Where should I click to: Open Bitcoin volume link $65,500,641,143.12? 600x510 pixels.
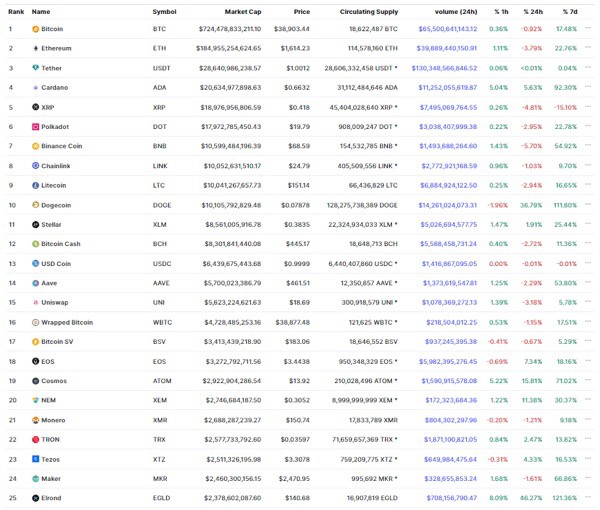coord(448,29)
